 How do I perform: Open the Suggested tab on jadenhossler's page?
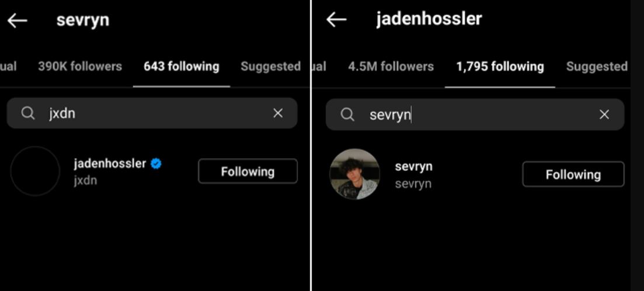pyautogui.click(x=597, y=66)
